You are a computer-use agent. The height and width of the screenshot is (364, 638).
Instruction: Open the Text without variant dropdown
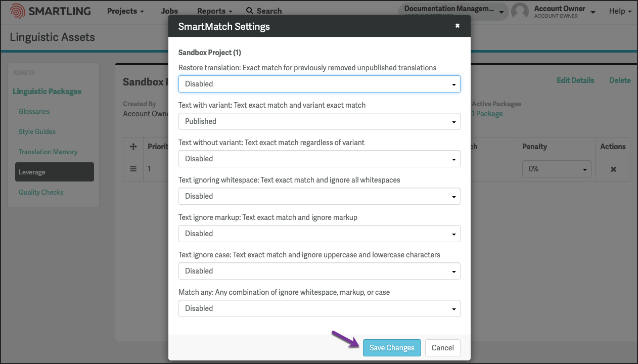coord(320,159)
